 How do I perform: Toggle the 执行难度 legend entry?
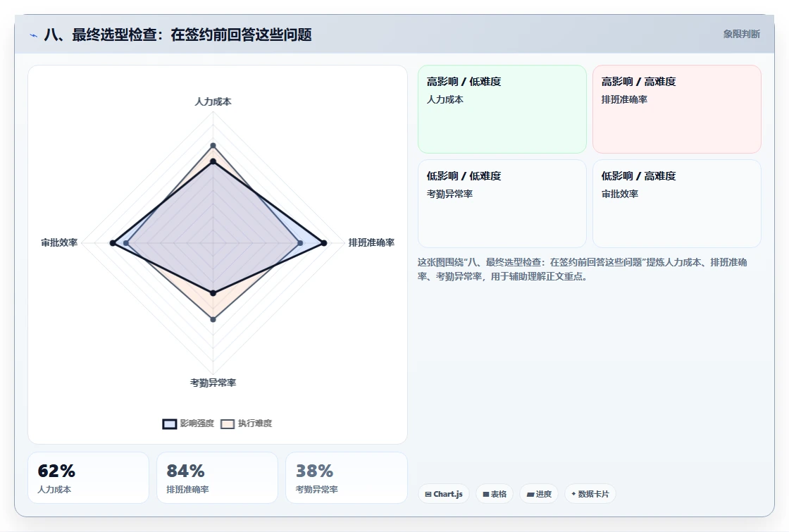pyautogui.click(x=247, y=423)
